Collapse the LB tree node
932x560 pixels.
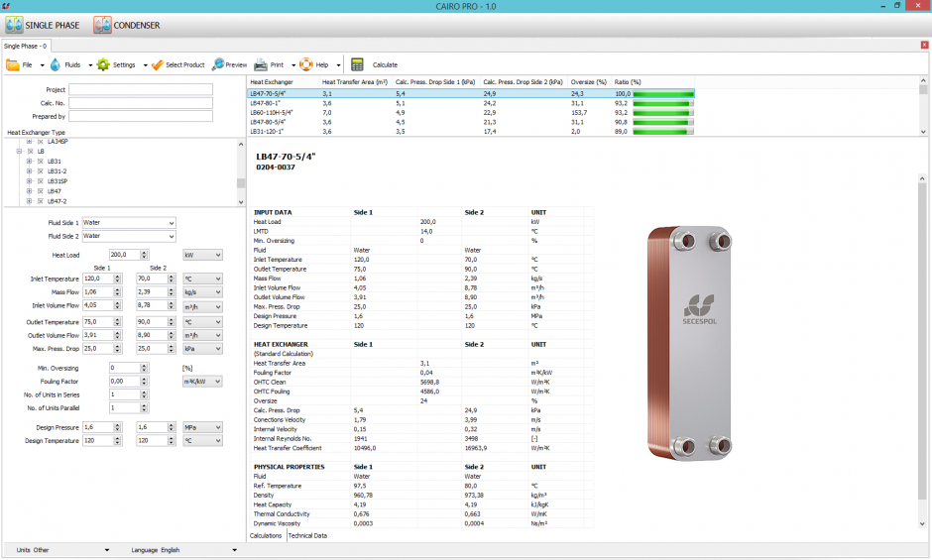(x=19, y=152)
